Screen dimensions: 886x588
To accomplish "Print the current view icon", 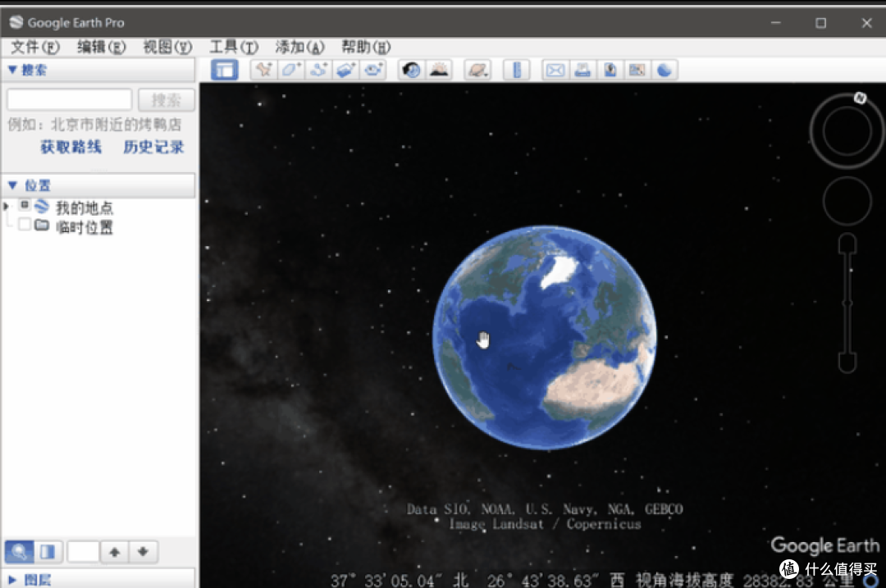I will pyautogui.click(x=582, y=70).
